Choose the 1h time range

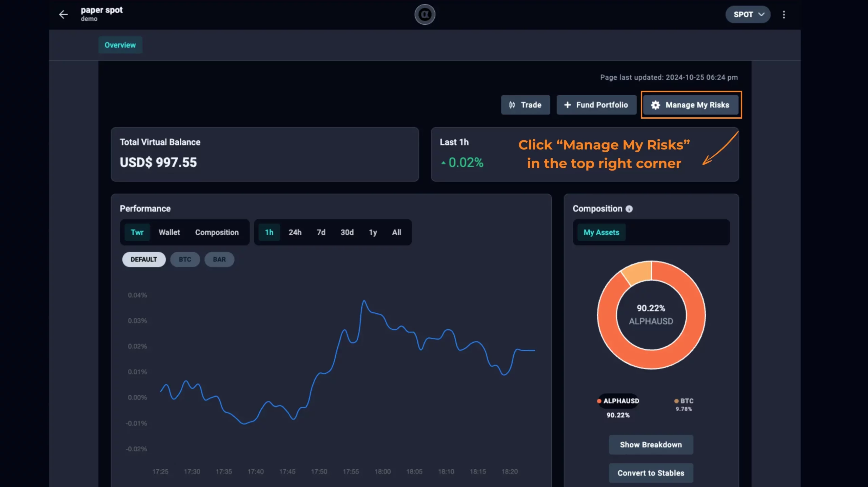[269, 232]
